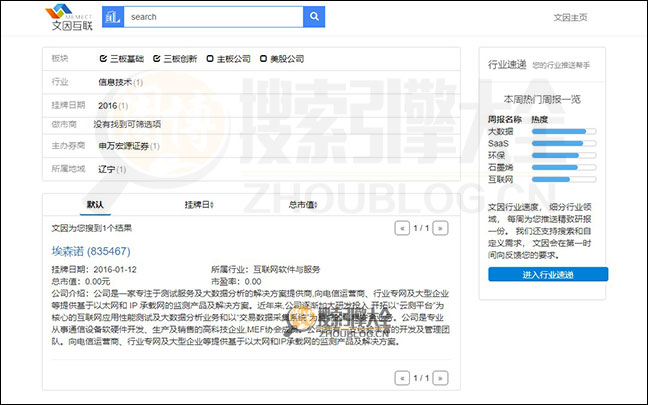
Task: Go to previous page in top pager
Action: coord(402,228)
